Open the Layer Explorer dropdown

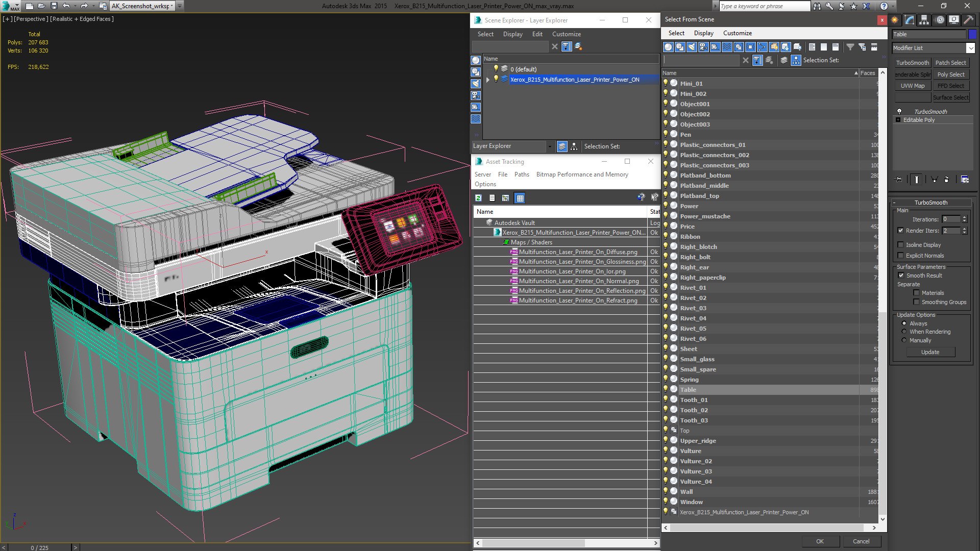[x=549, y=146]
